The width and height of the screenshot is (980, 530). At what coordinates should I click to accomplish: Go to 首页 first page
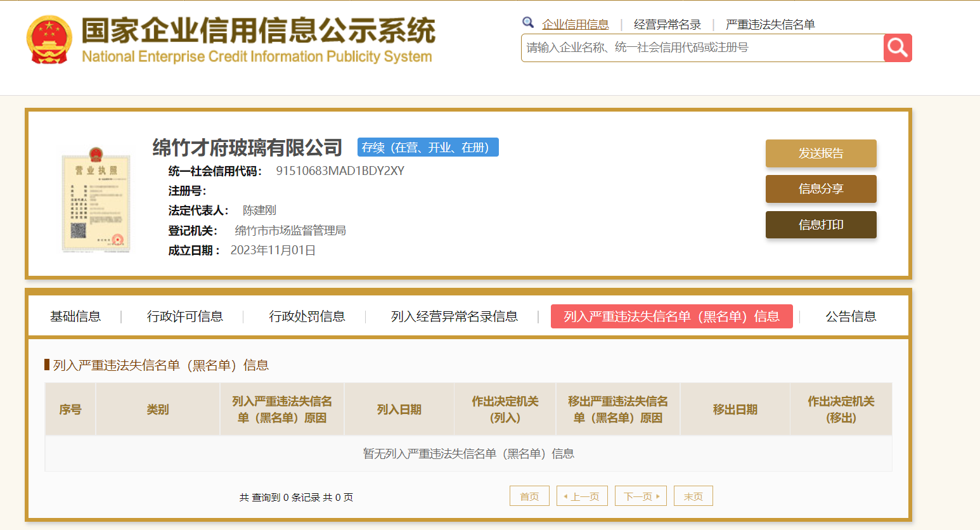[529, 496]
